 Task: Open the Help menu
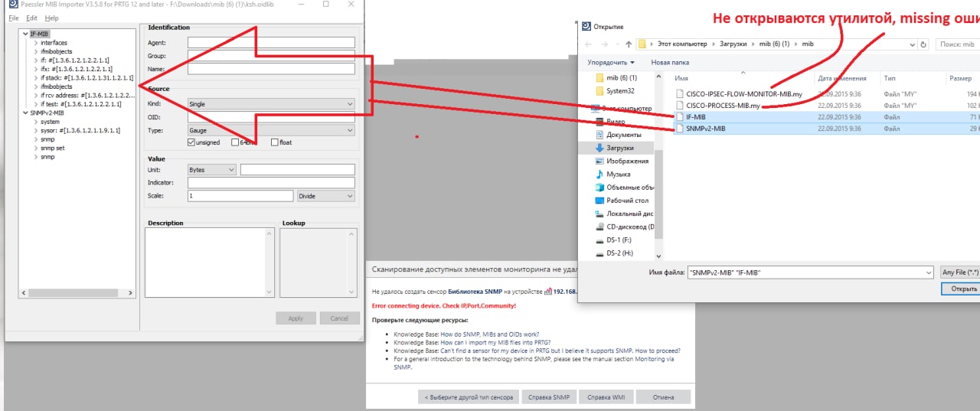coord(51,18)
